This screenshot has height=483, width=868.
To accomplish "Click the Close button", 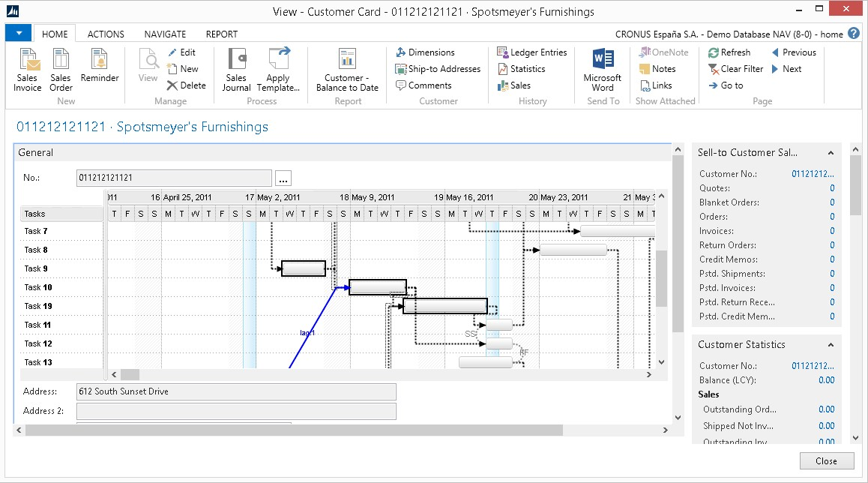I will (826, 461).
